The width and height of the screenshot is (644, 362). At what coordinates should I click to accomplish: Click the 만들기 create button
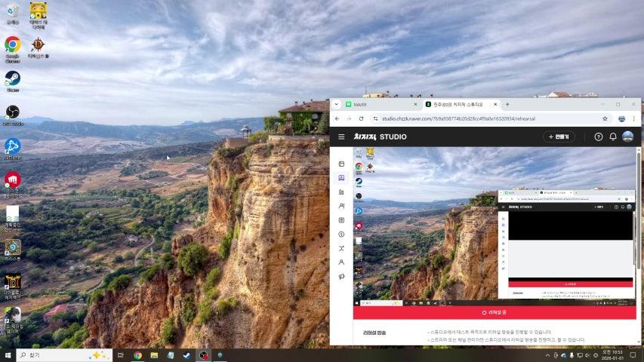tap(559, 137)
